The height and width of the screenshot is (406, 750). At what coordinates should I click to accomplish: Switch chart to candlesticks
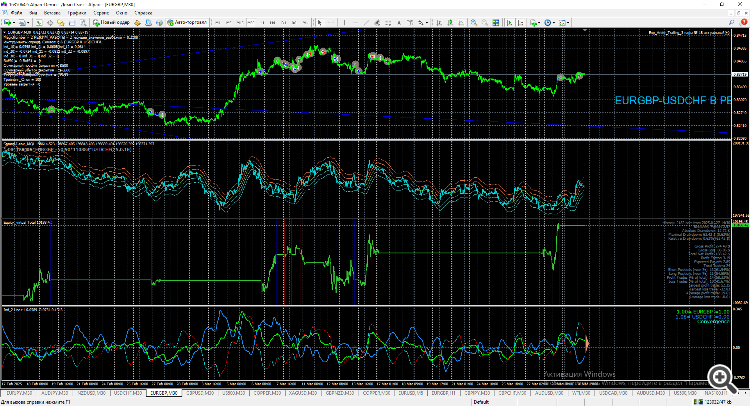point(450,22)
